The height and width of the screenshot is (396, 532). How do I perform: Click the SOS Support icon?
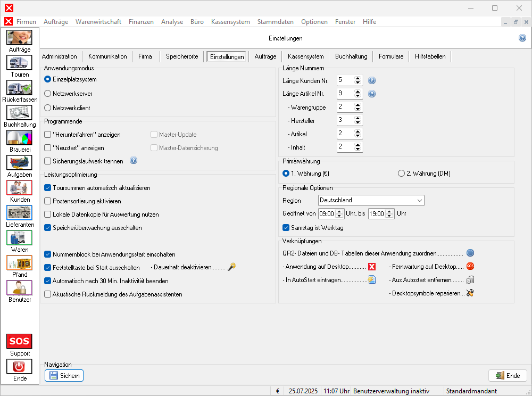pos(19,341)
